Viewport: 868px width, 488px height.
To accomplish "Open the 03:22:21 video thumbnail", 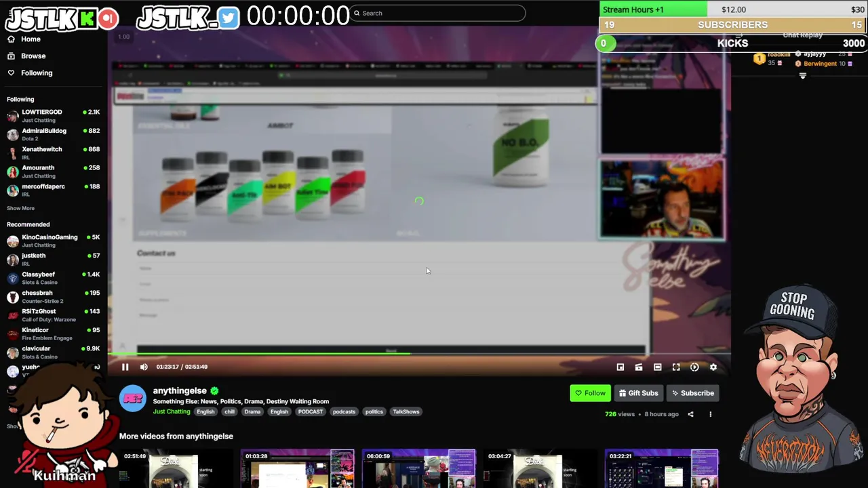I will coord(661,468).
